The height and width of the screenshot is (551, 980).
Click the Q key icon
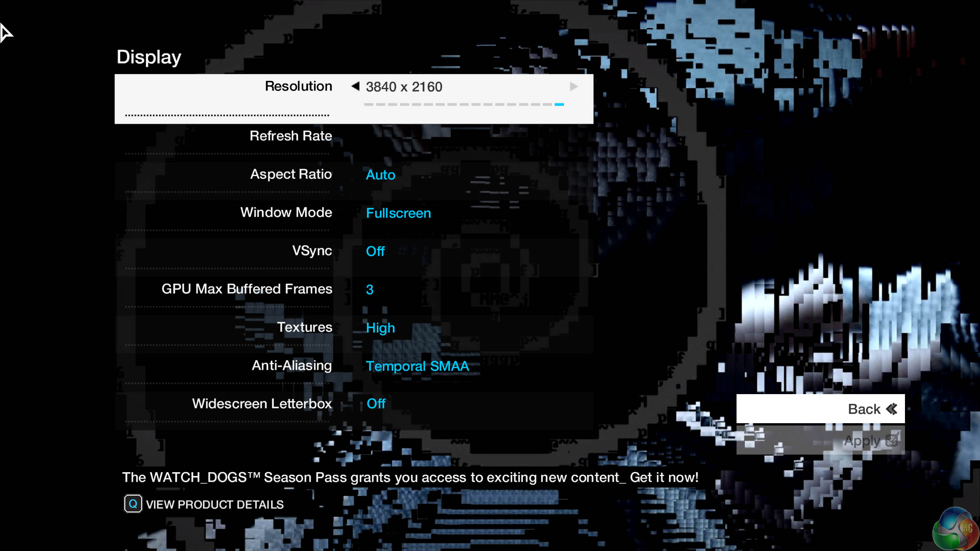pos(133,504)
